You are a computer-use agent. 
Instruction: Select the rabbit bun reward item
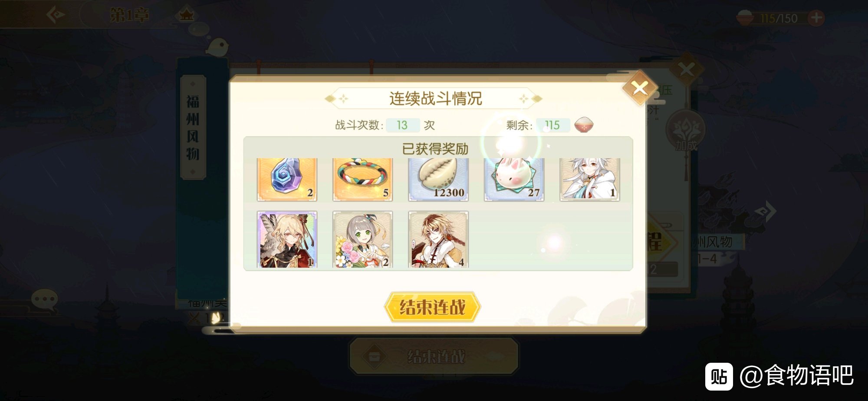pos(514,179)
